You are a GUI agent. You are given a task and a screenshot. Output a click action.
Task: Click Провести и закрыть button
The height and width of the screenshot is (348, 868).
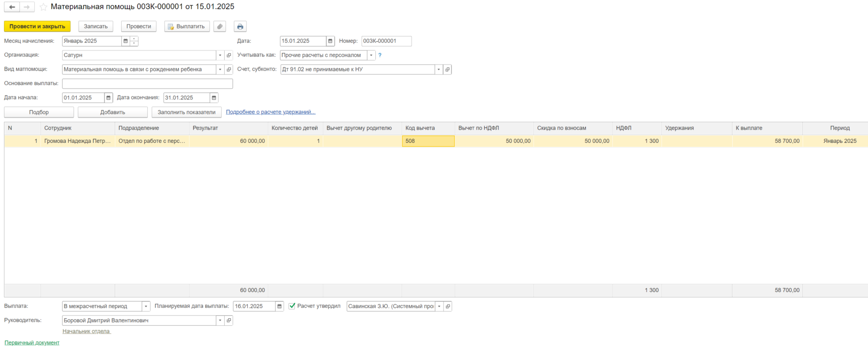(x=37, y=26)
